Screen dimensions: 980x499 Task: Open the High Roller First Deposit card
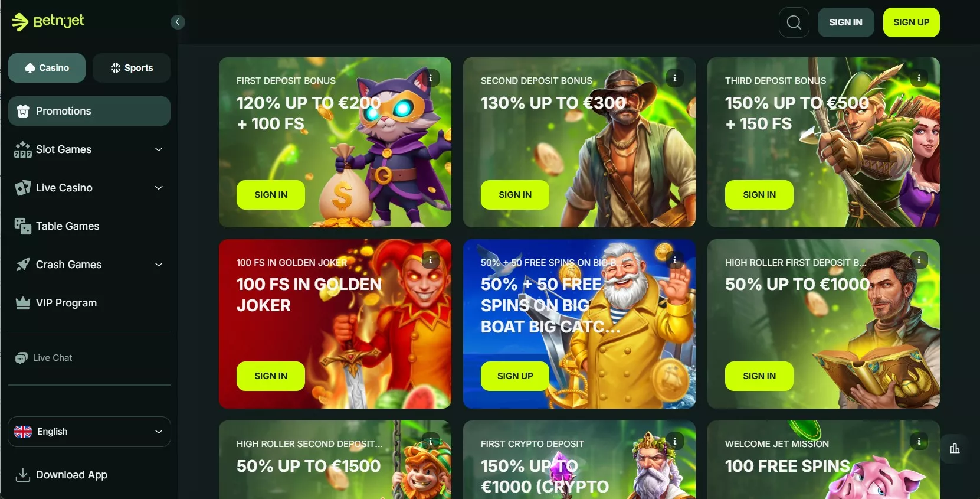pos(824,324)
